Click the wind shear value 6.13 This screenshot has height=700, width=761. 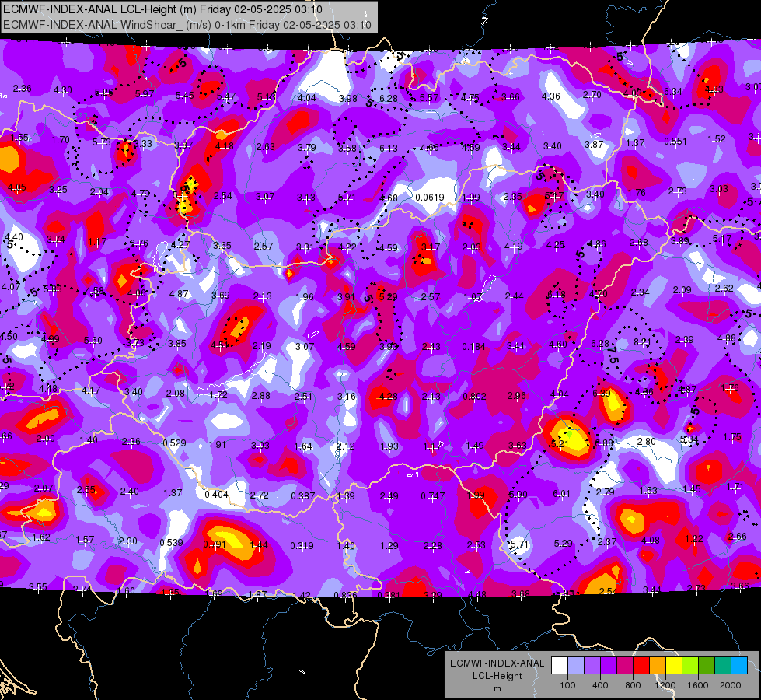pos(388,148)
